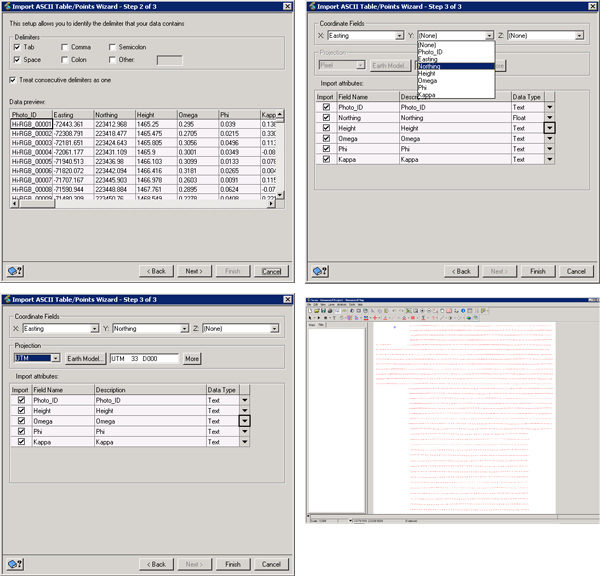Viewport: 600px width, 576px height.
Task: Check the Comma delimiter option
Action: (64, 47)
